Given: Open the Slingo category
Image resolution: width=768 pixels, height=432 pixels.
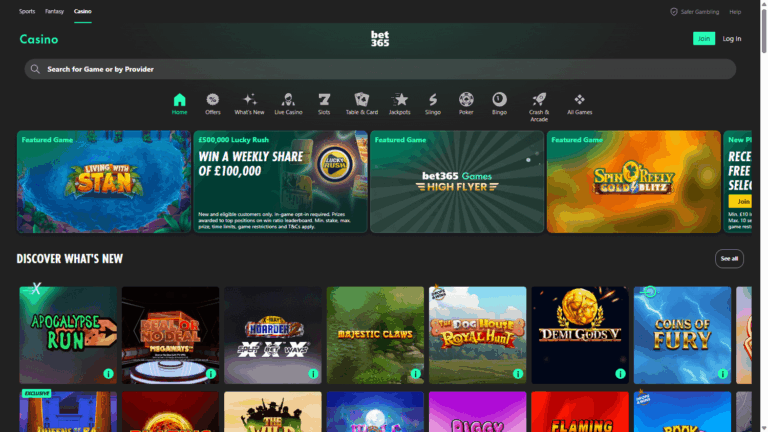Looking at the screenshot, I should pyautogui.click(x=433, y=102).
